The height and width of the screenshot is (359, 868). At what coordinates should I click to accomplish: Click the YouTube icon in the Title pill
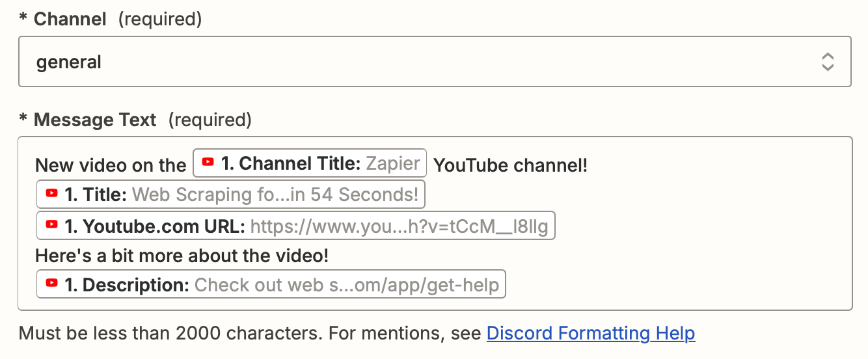(52, 194)
